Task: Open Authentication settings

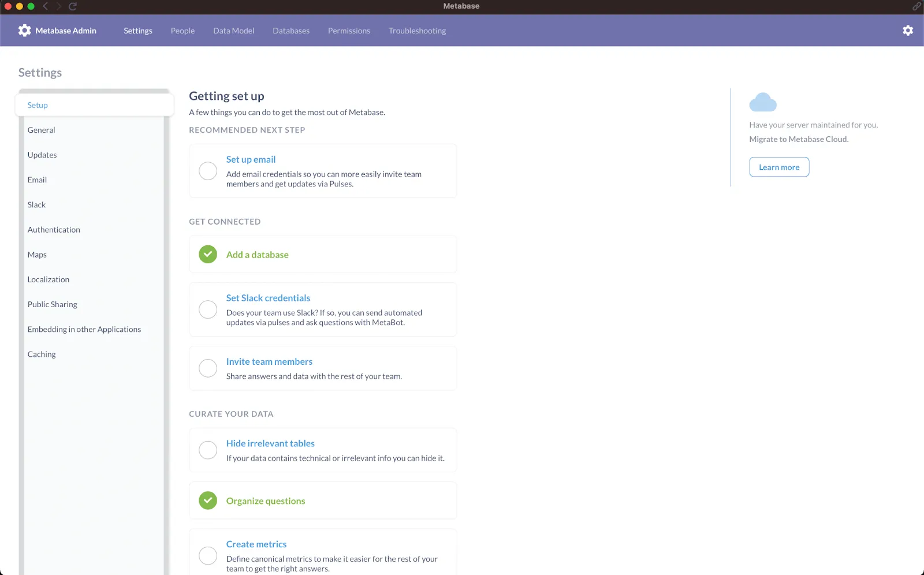Action: 54,229
